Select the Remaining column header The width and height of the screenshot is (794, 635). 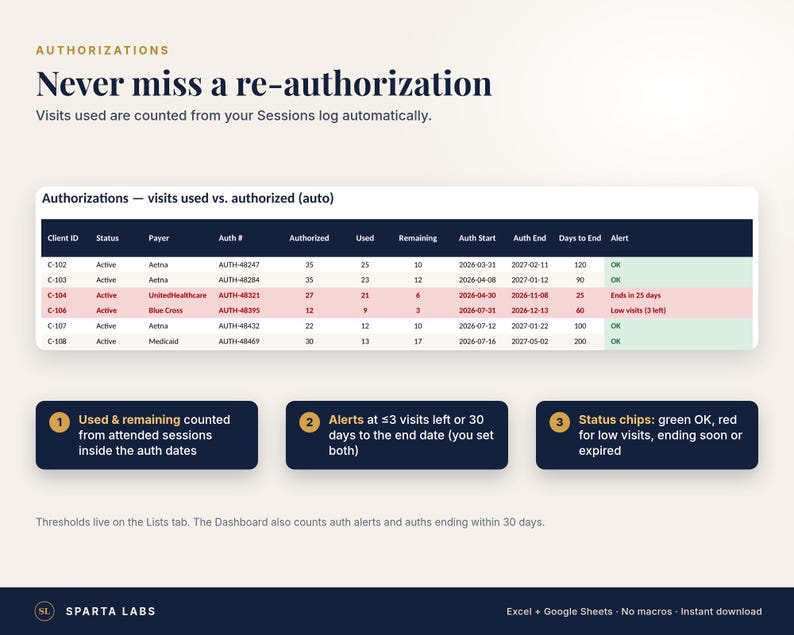tap(418, 238)
